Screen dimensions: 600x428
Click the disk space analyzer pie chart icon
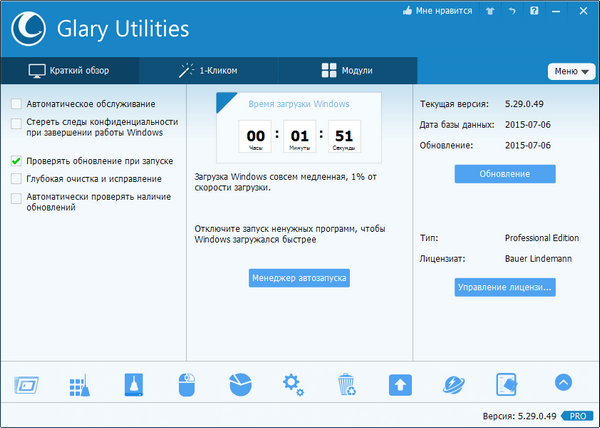pyautogui.click(x=240, y=384)
